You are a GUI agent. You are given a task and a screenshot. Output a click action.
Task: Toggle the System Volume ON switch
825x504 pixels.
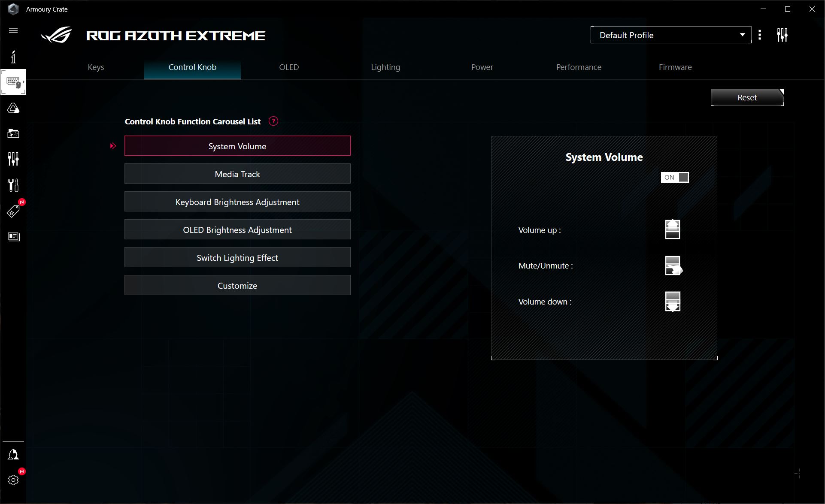(675, 177)
